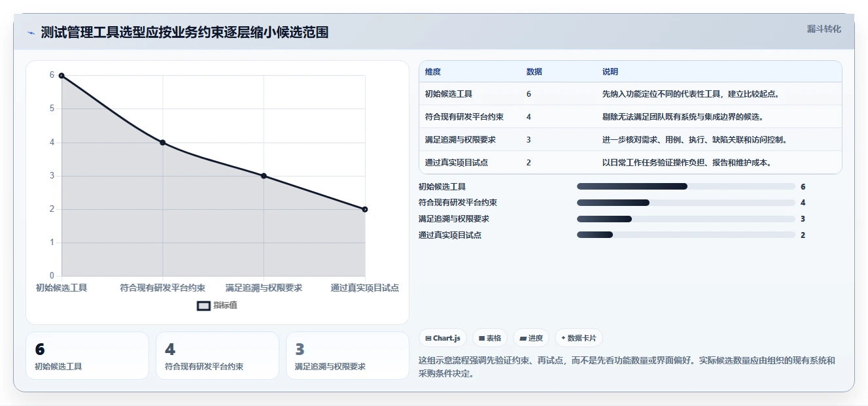This screenshot has height=406, width=868.
Task: Click the 说明 table column header
Action: pyautogui.click(x=610, y=72)
